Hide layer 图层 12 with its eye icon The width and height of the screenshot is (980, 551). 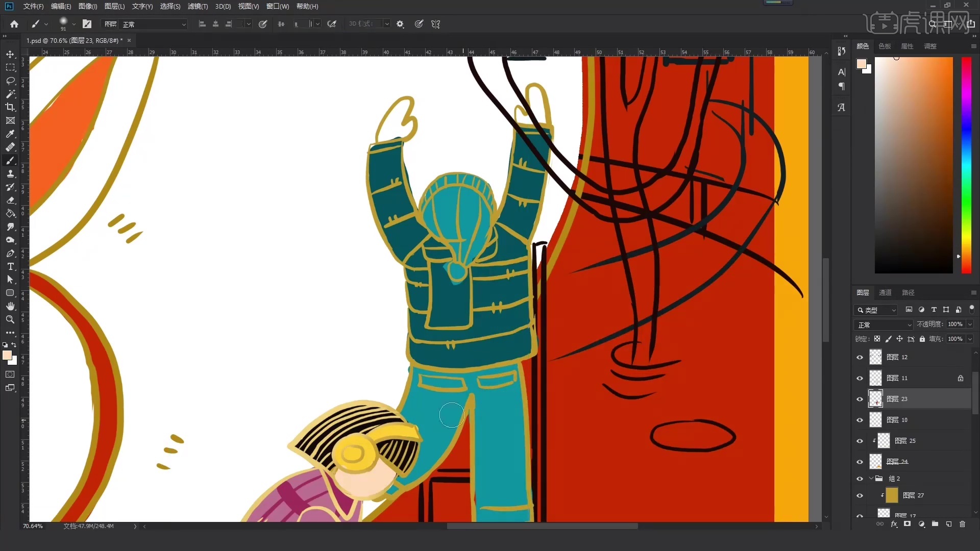pos(860,357)
